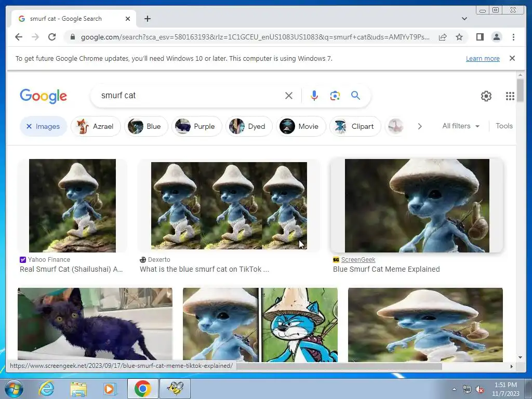The width and height of the screenshot is (532, 399).
Task: Open Windows Media Player from the taskbar
Action: (109, 389)
